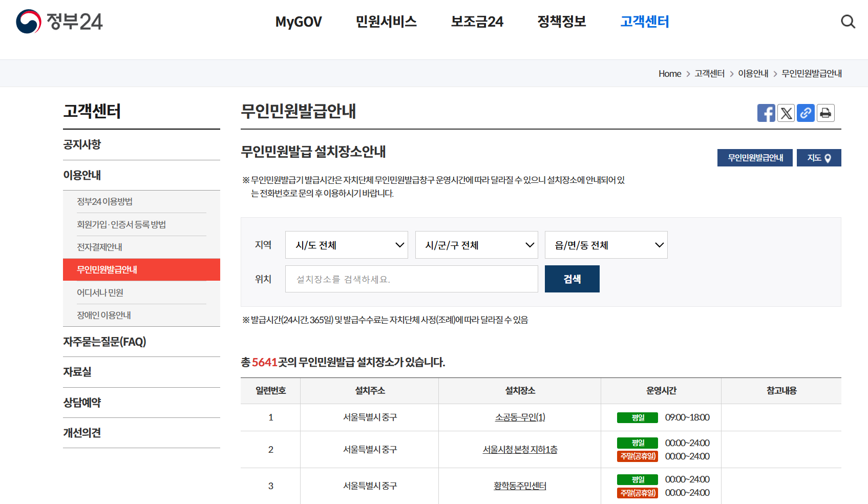Screen dimensions: 868x504
Task: Click 참고내용 column header
Action: click(781, 391)
